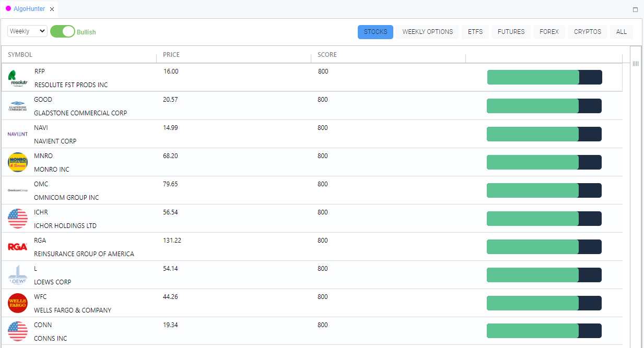Click the price 44.26 cell

[x=170, y=297]
